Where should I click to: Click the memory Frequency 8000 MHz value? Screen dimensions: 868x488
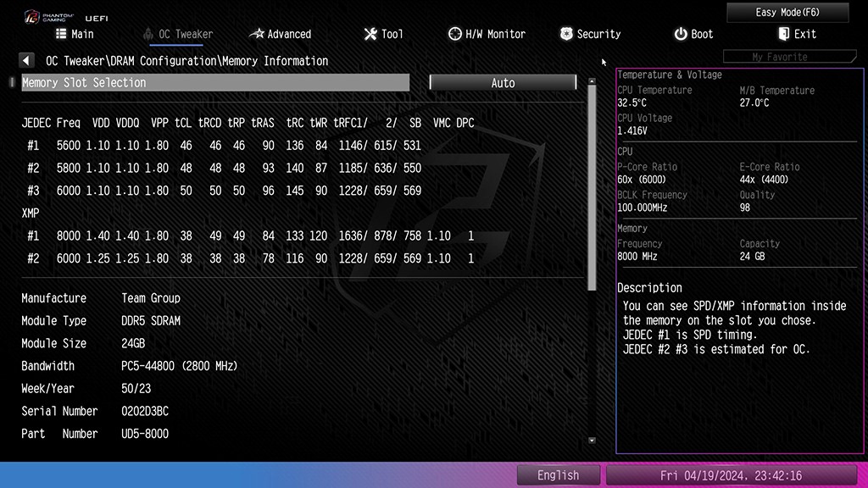click(637, 257)
